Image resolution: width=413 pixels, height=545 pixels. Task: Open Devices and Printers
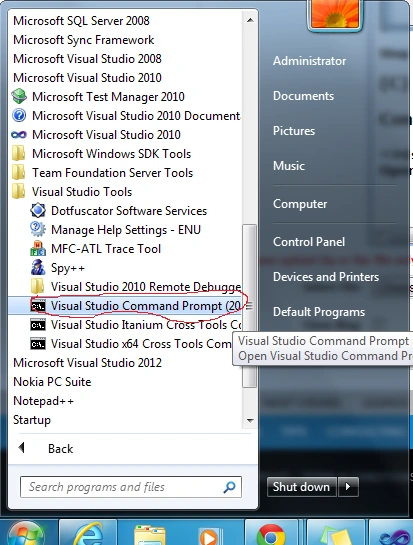click(326, 277)
